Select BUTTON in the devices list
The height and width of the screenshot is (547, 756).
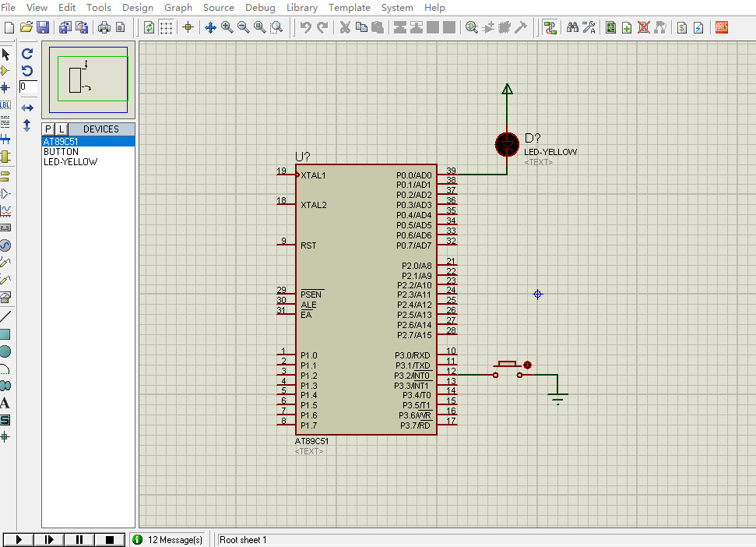click(x=61, y=152)
